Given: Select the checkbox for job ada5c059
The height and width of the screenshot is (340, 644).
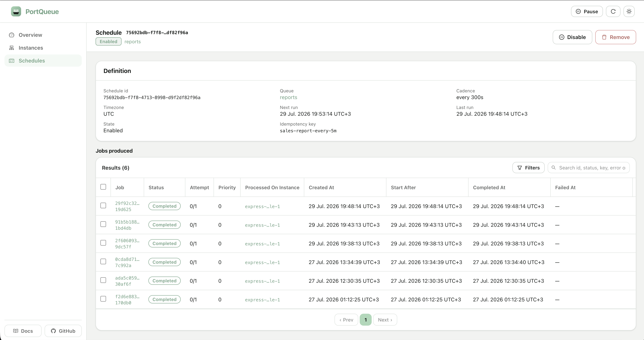Looking at the screenshot, I should pyautogui.click(x=103, y=280).
